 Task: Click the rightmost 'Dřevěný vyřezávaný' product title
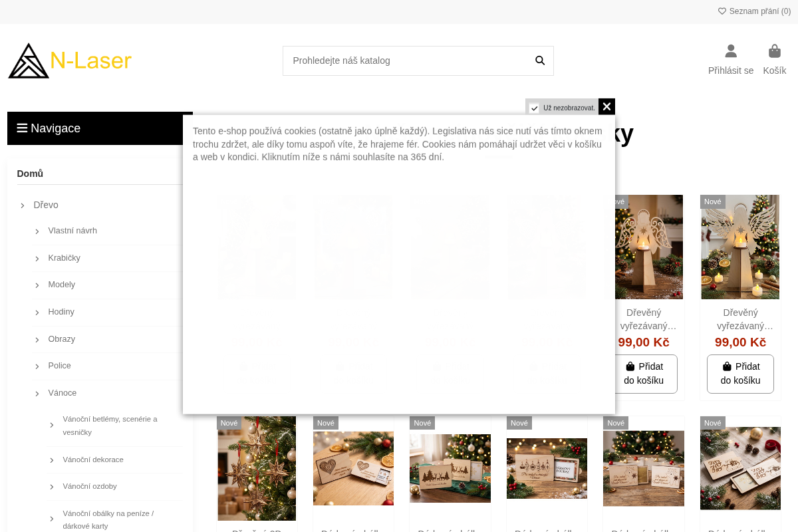pyautogui.click(x=740, y=319)
